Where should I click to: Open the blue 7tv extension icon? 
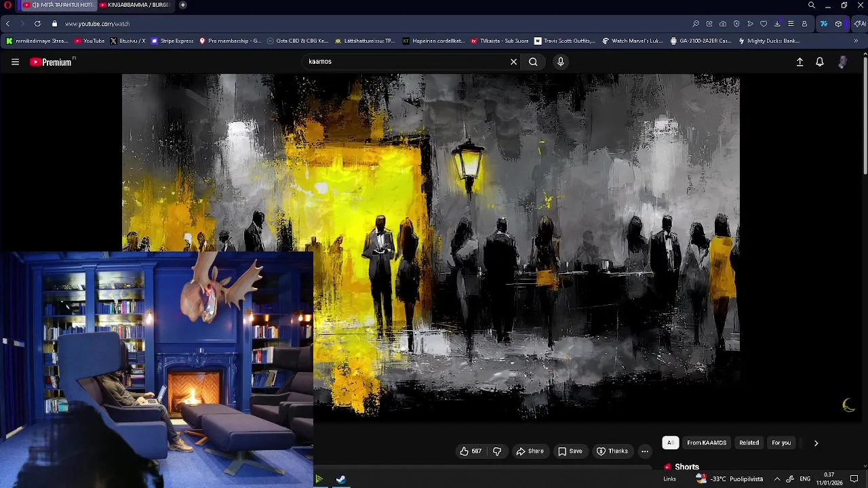tap(824, 24)
